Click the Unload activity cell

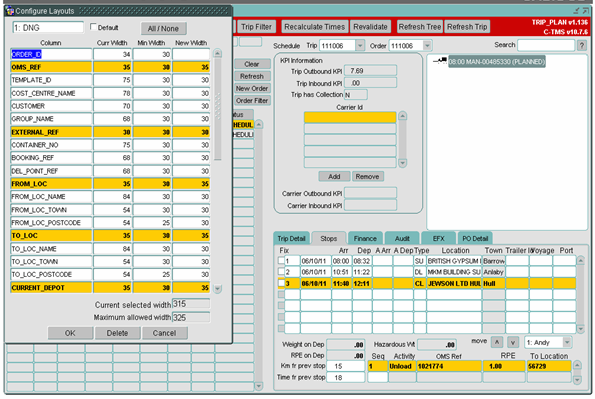click(402, 366)
